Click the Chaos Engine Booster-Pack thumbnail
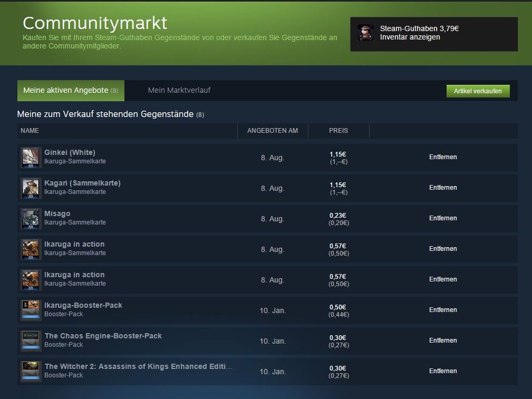532x399 pixels. click(31, 341)
